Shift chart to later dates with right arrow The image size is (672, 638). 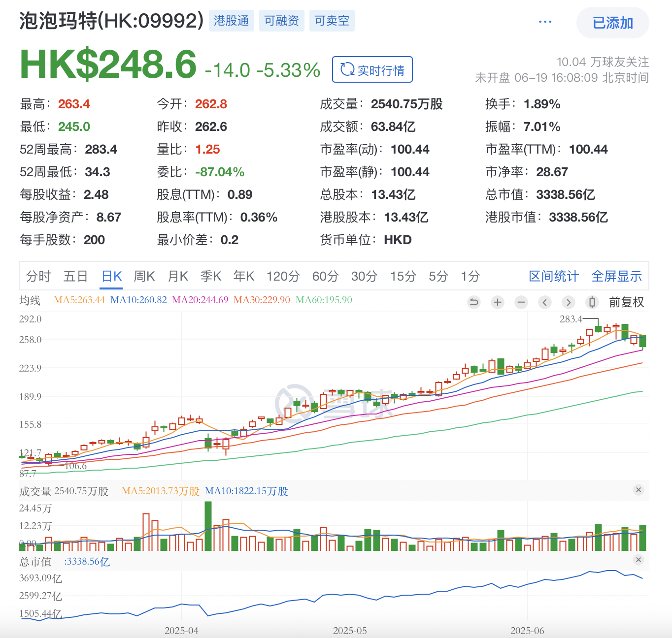click(569, 302)
